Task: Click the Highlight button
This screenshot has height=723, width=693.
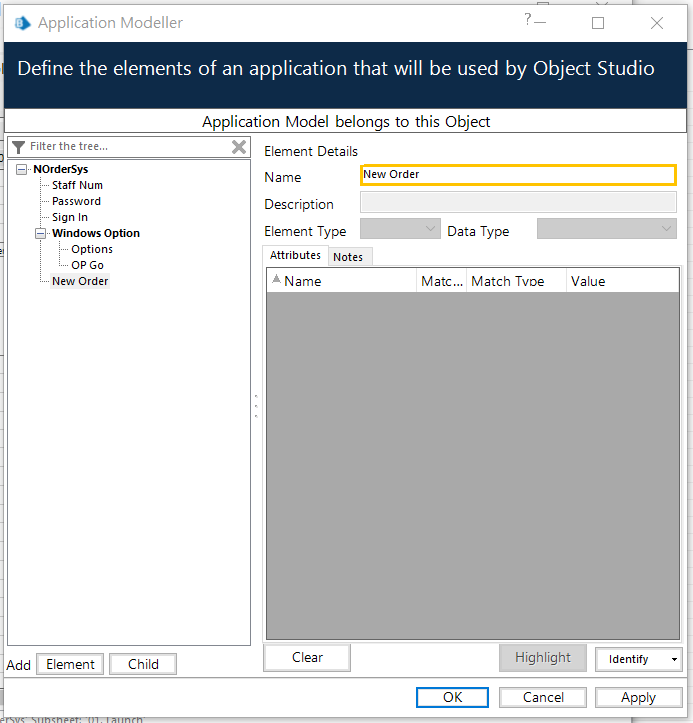Action: click(543, 658)
